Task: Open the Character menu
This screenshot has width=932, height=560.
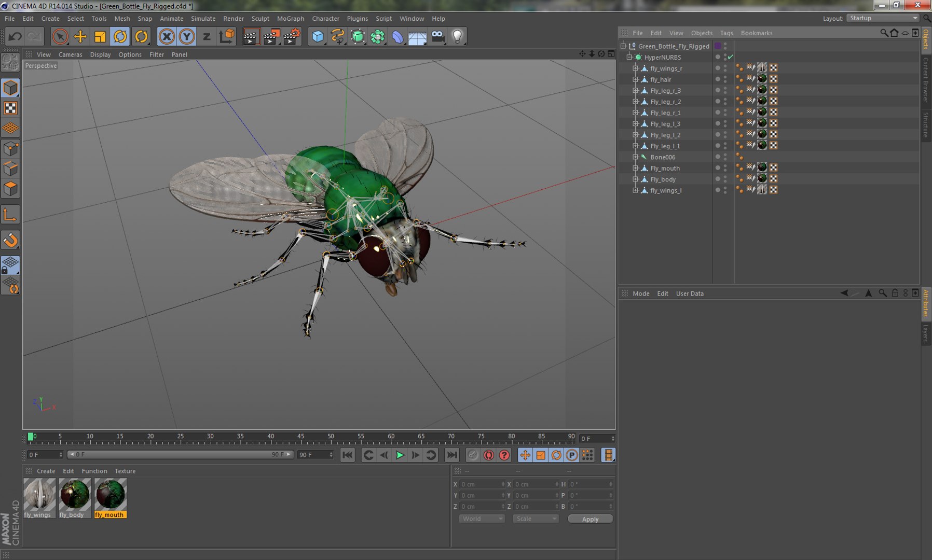Action: (325, 18)
